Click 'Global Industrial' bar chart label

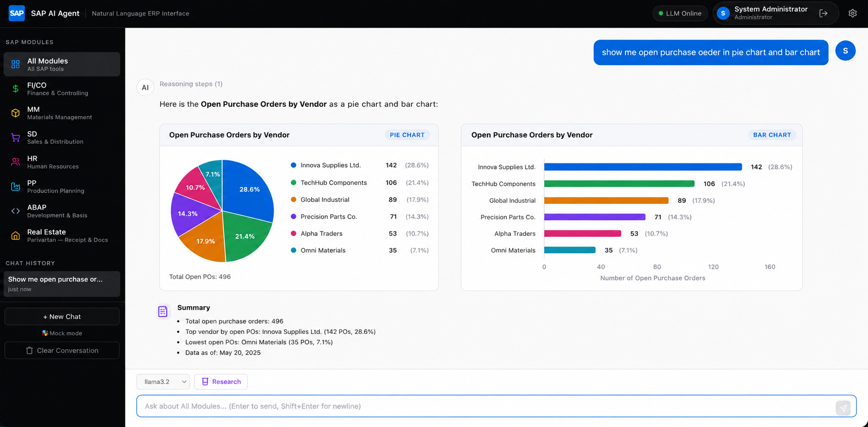pyautogui.click(x=512, y=200)
